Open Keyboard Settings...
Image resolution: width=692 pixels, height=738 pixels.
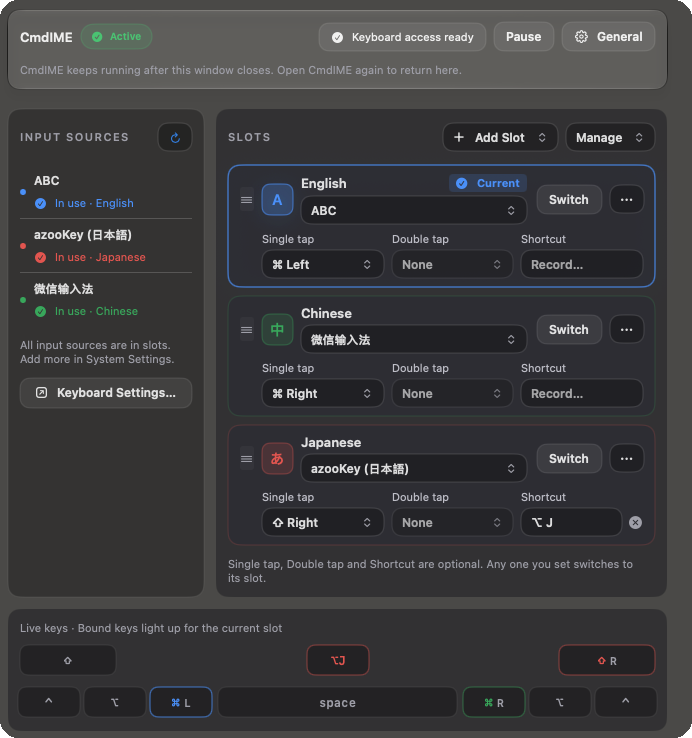pyautogui.click(x=106, y=393)
